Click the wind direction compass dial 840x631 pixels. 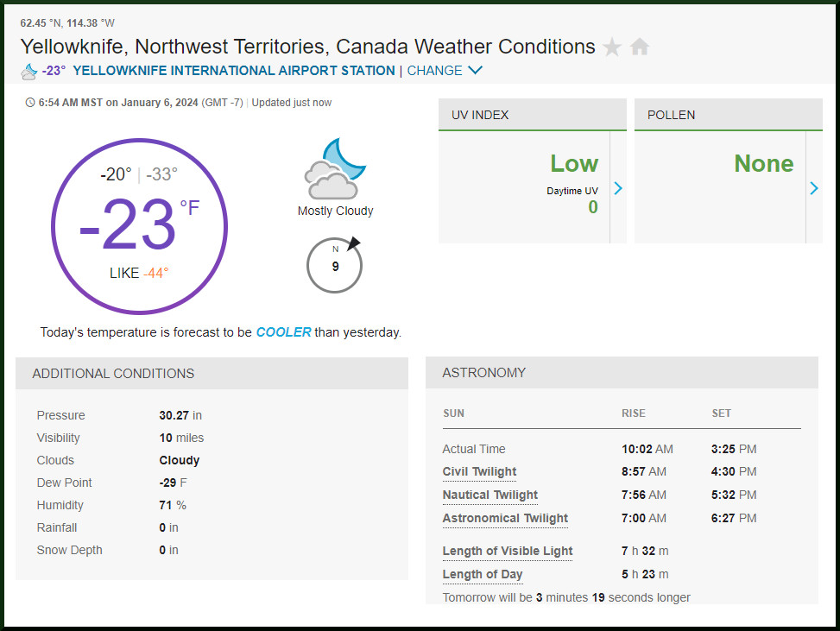coord(335,266)
